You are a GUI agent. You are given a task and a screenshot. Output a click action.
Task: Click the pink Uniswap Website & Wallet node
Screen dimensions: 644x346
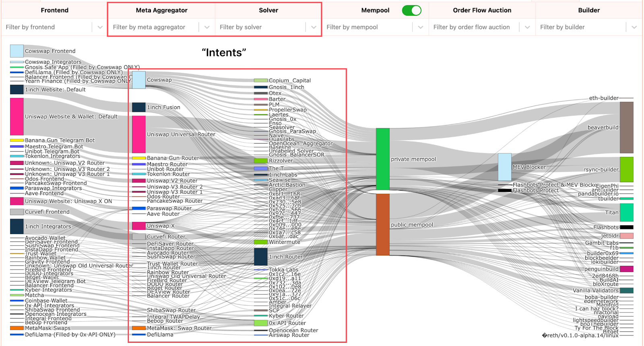coord(17,117)
